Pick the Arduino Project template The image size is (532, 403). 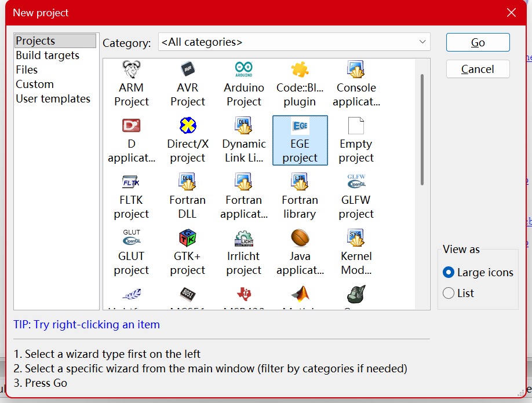pyautogui.click(x=244, y=71)
